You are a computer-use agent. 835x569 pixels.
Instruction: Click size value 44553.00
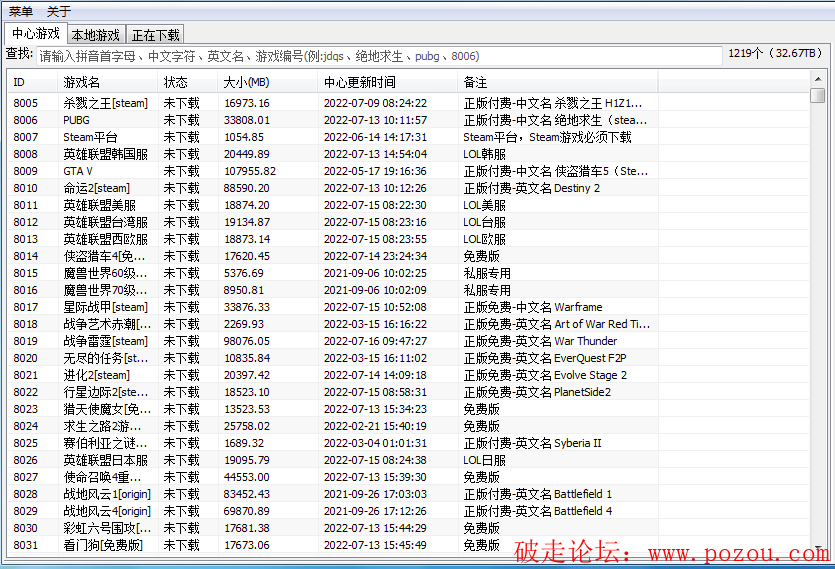pyautogui.click(x=247, y=477)
